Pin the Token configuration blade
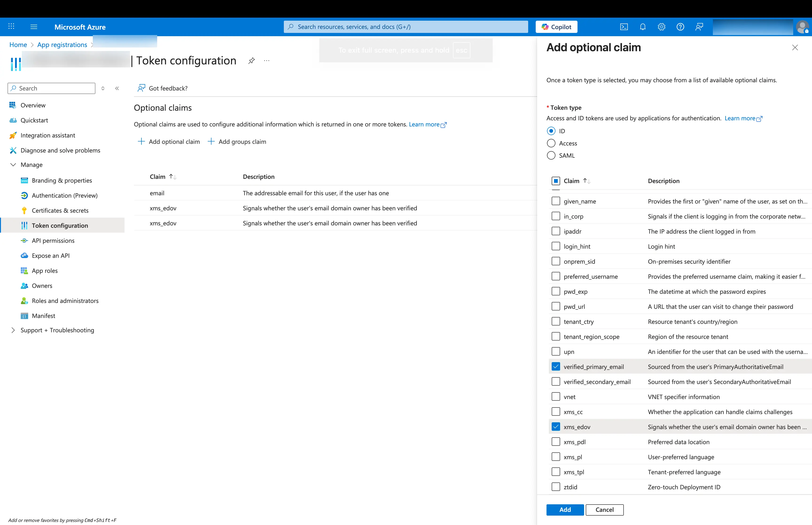812x525 pixels. [251, 61]
